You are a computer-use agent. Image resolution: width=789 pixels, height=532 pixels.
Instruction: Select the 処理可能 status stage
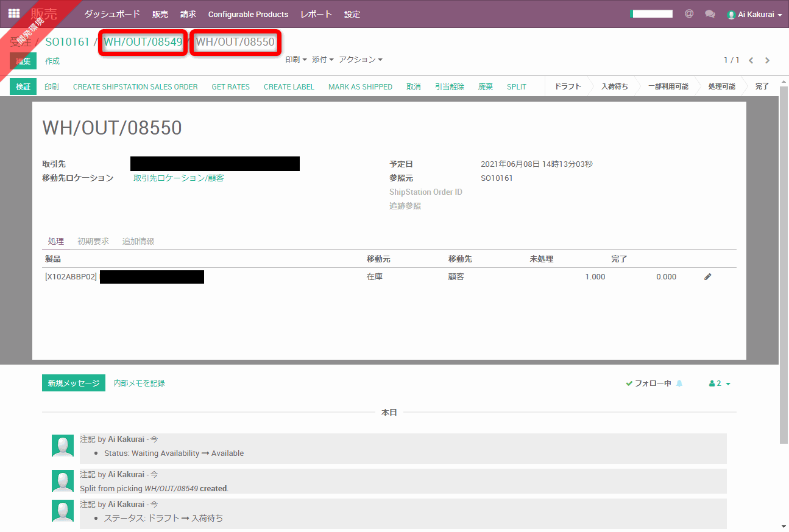[721, 86]
